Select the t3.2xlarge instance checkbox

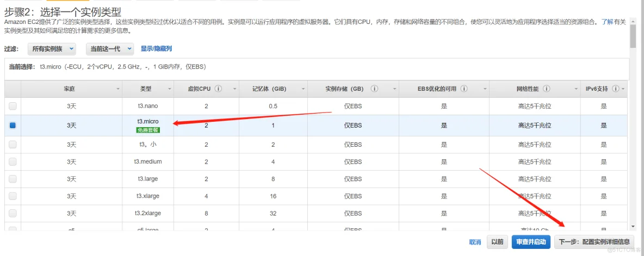click(x=13, y=213)
